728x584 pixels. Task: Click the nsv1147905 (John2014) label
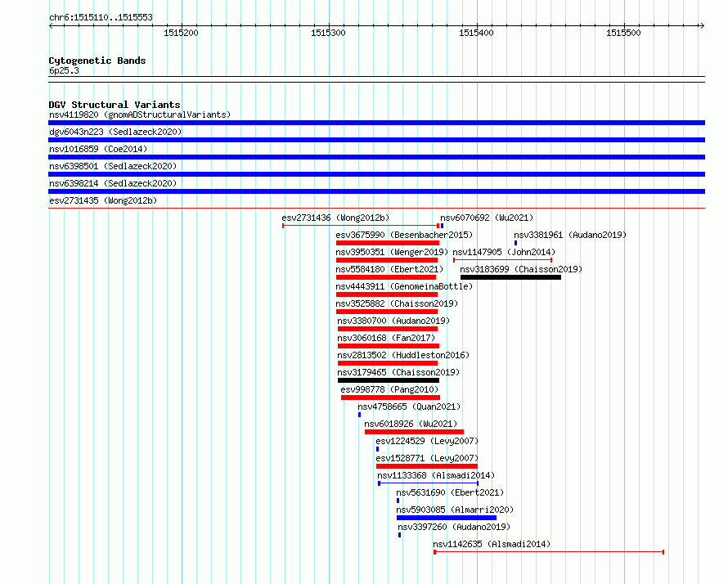click(504, 252)
